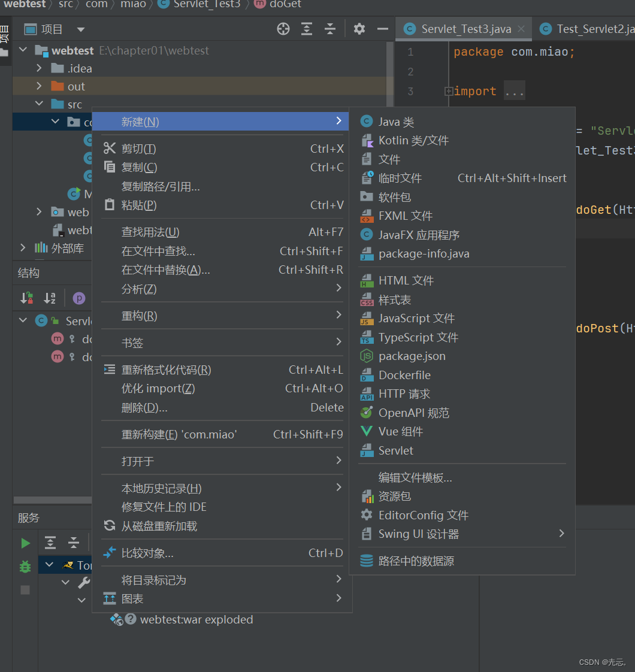The width and height of the screenshot is (635, 672).
Task: Choose EditorConfig 文件 option
Action: [x=462, y=515]
